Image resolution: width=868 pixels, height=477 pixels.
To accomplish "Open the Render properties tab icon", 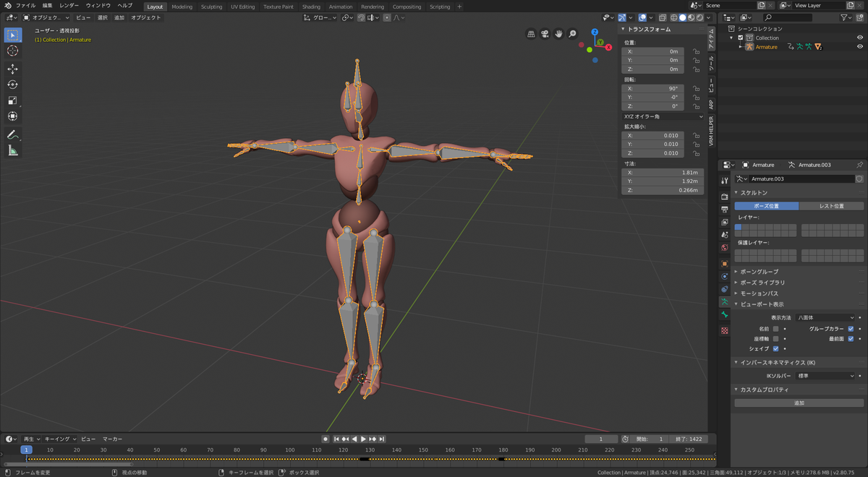I will (725, 197).
